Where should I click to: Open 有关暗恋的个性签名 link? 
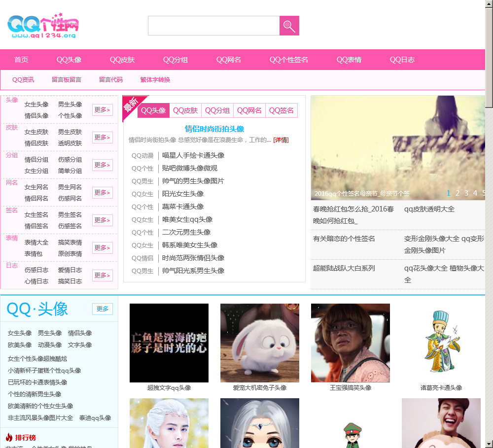pos(344,239)
